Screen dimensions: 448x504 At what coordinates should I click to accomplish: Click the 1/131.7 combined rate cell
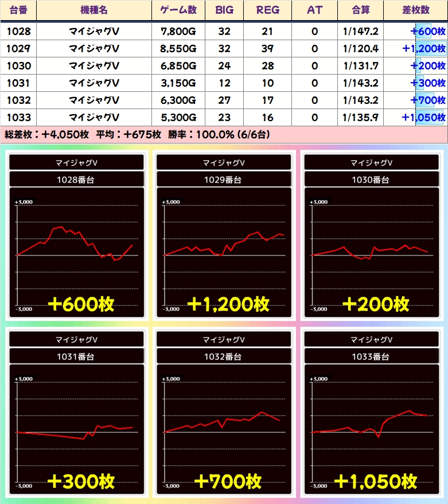tap(361, 66)
